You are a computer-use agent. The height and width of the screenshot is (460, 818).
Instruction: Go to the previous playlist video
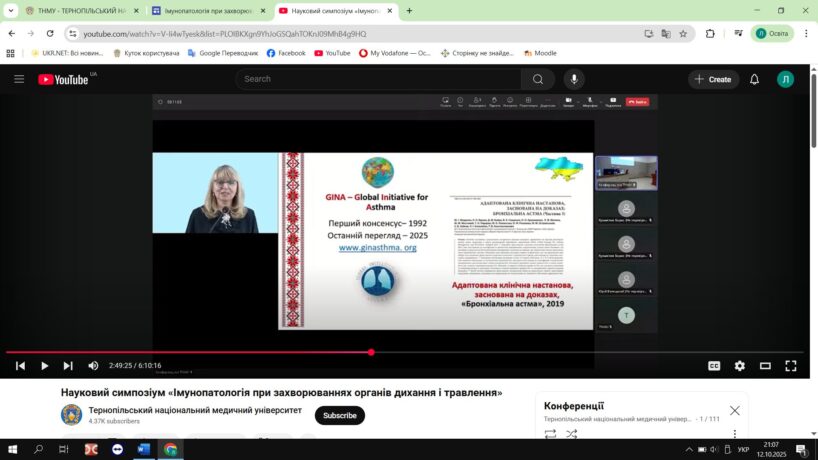coord(20,366)
